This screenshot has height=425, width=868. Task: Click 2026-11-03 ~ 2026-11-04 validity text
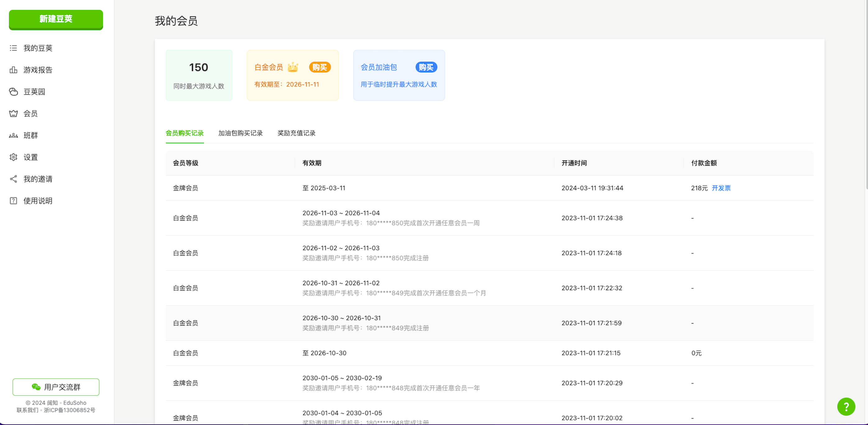(x=341, y=213)
